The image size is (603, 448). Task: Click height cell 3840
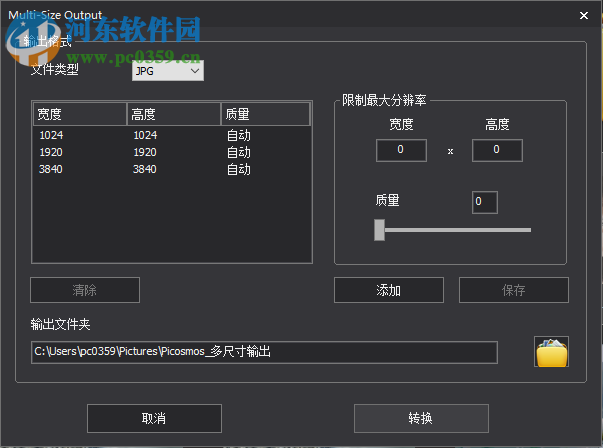(145, 169)
